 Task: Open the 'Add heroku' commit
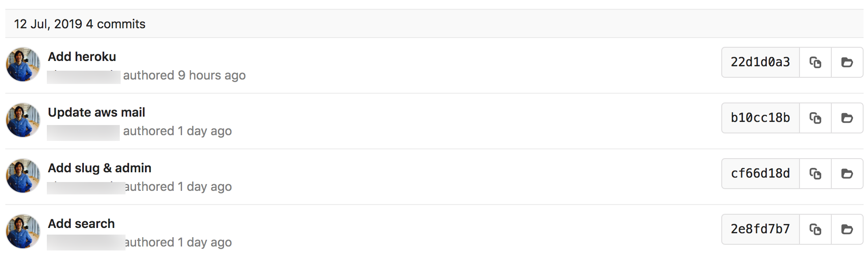[x=82, y=57]
